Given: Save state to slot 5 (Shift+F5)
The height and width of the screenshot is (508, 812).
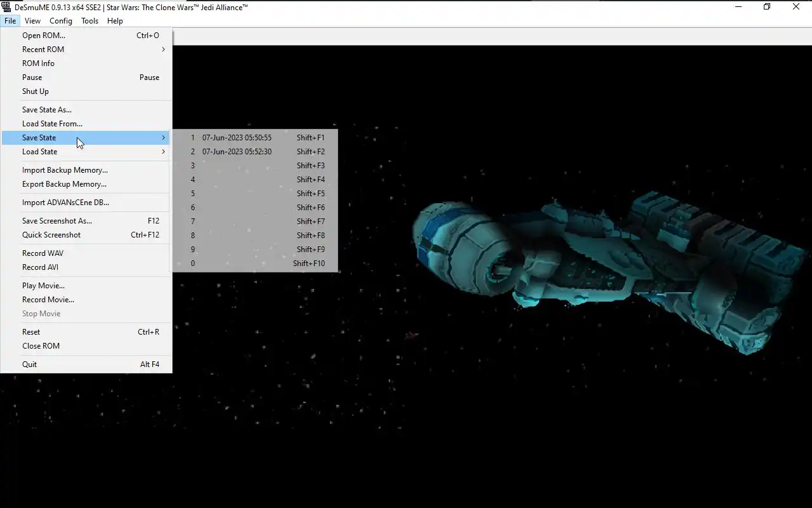Looking at the screenshot, I should click(x=255, y=194).
